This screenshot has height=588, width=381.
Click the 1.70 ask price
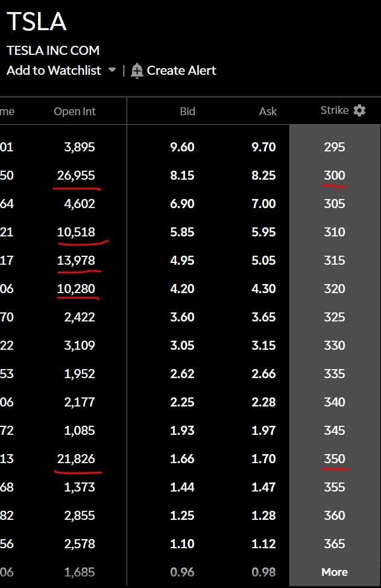point(263,458)
